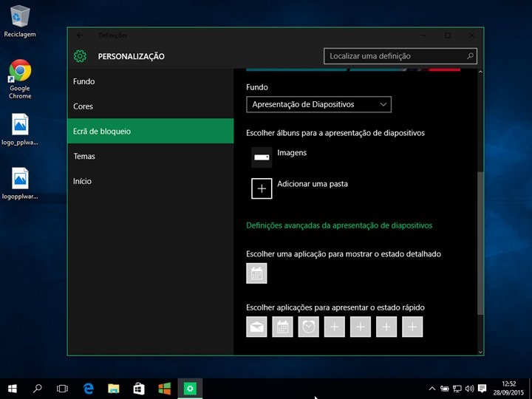Open taskbar search magnifier

click(x=38, y=389)
